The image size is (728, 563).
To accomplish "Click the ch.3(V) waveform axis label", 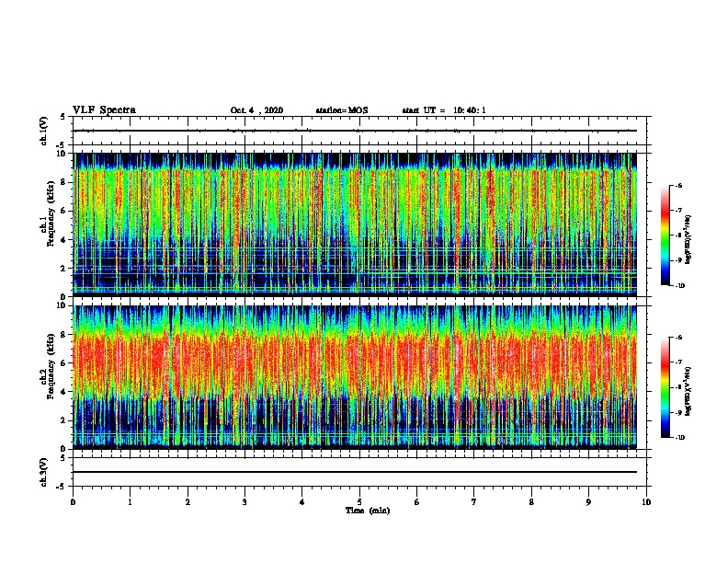I will pos(44,472).
